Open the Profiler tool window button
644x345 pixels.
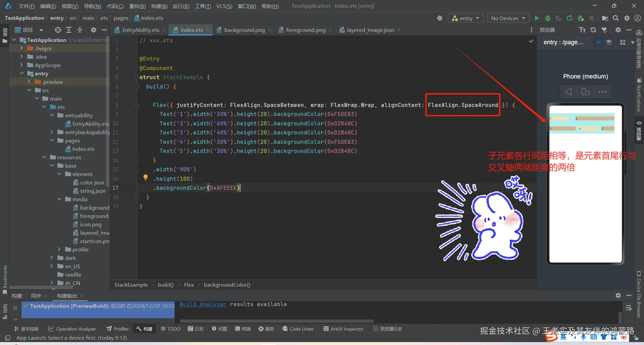click(x=118, y=329)
